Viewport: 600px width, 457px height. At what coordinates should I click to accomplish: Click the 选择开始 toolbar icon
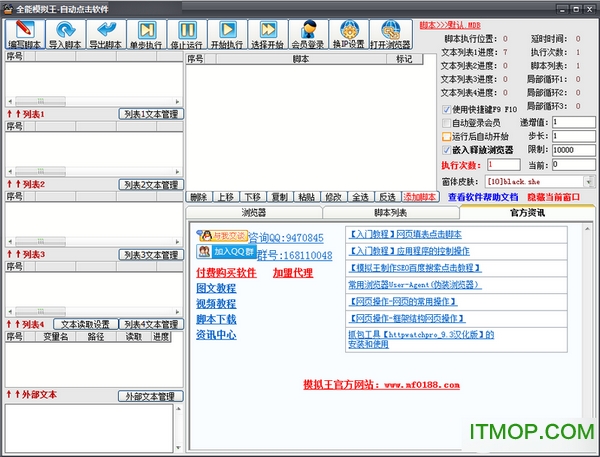point(268,34)
